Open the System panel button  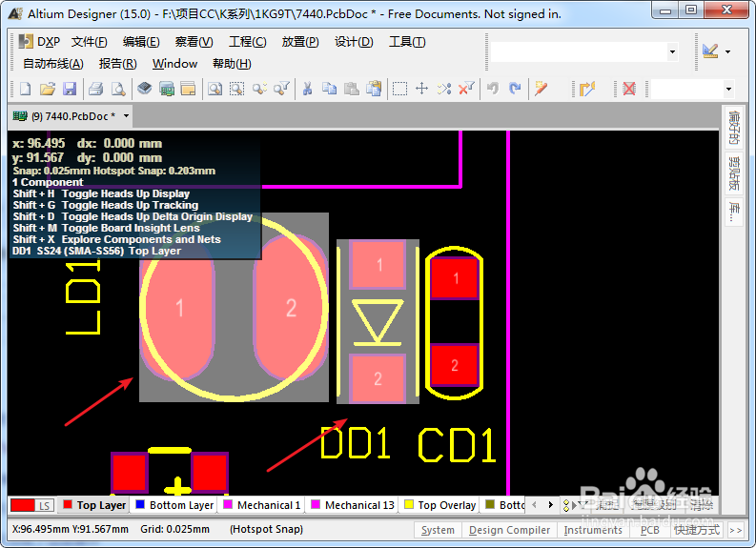click(438, 530)
